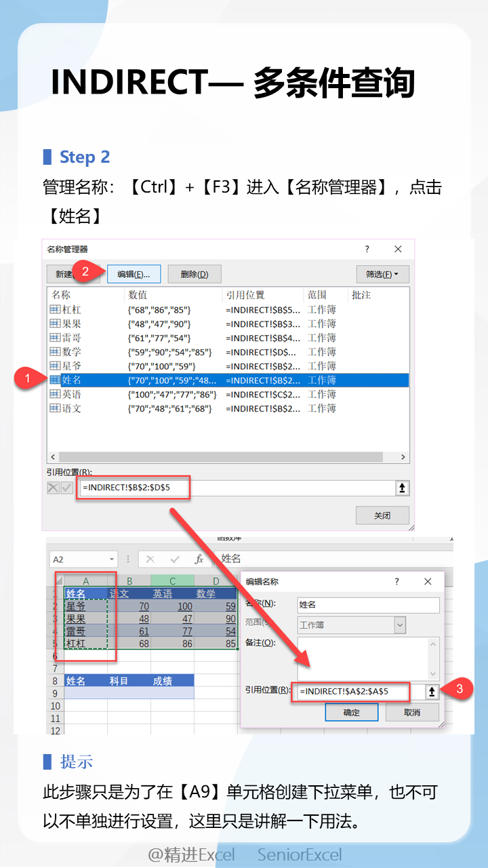Click the 编辑(E)... button in Name Manager
The width and height of the screenshot is (488, 868).
(134, 274)
